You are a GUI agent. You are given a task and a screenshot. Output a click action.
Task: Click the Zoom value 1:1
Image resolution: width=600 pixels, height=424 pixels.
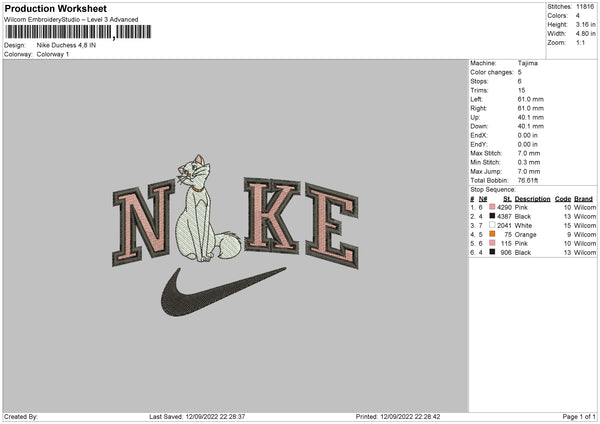pos(580,42)
